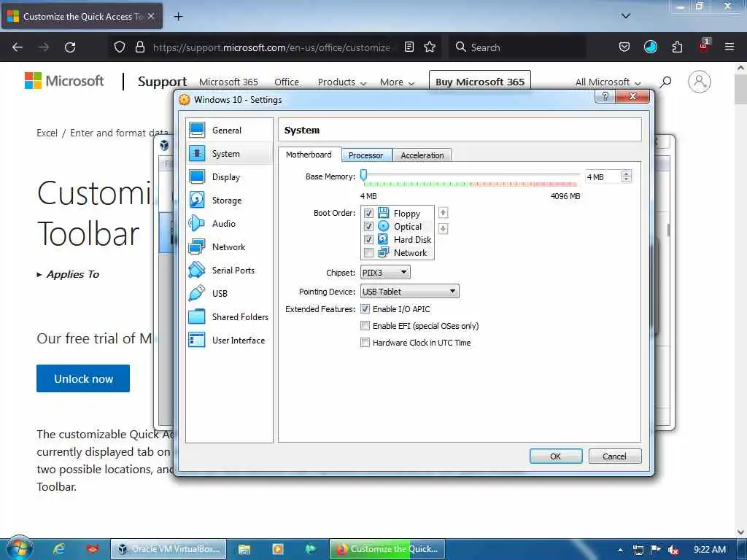The width and height of the screenshot is (747, 560).
Task: Go to the Support home link
Action: tap(162, 82)
